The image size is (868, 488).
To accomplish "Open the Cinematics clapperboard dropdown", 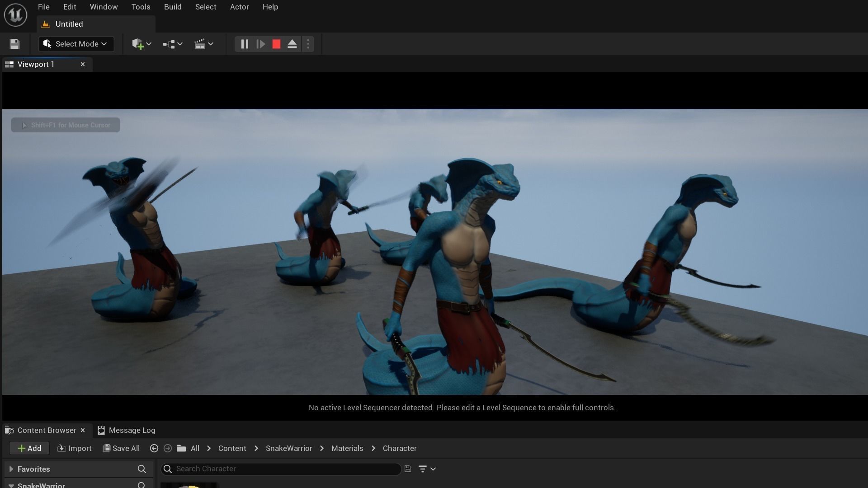I will coord(203,44).
